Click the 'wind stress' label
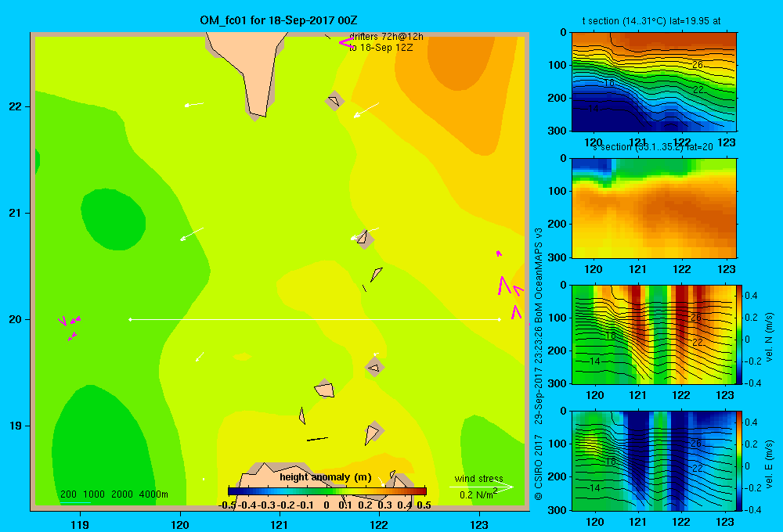This screenshot has width=783, height=532. tap(478, 478)
